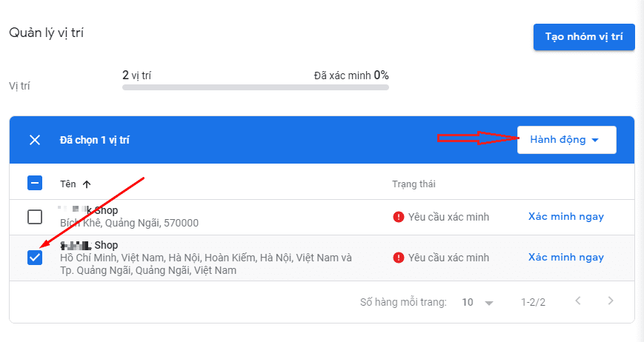Click the verification progress bar

(x=255, y=87)
